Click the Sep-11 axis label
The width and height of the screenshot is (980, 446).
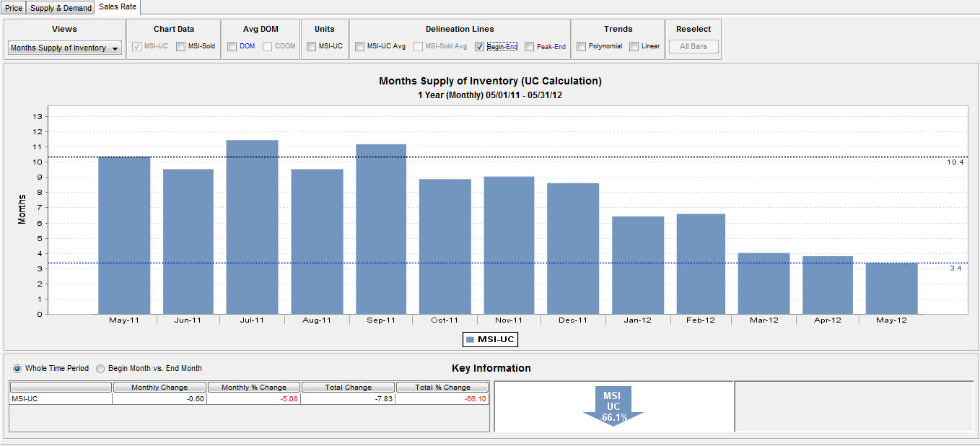tap(381, 320)
